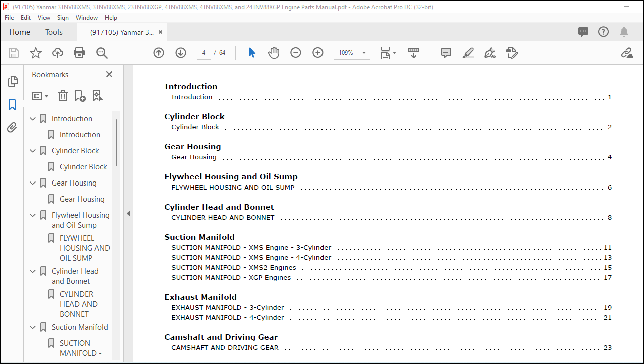Toggle the bookmarks panel icon

12,105
